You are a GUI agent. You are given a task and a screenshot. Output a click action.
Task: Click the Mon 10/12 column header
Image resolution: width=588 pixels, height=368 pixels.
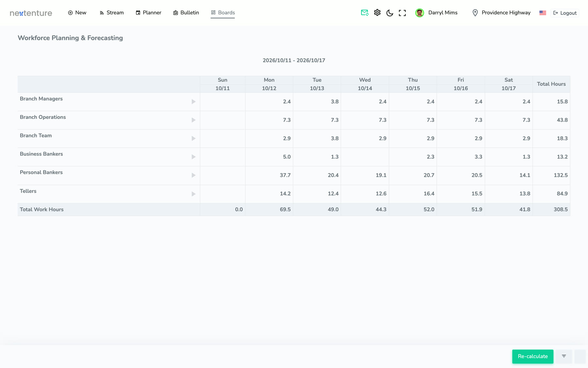[269, 84]
